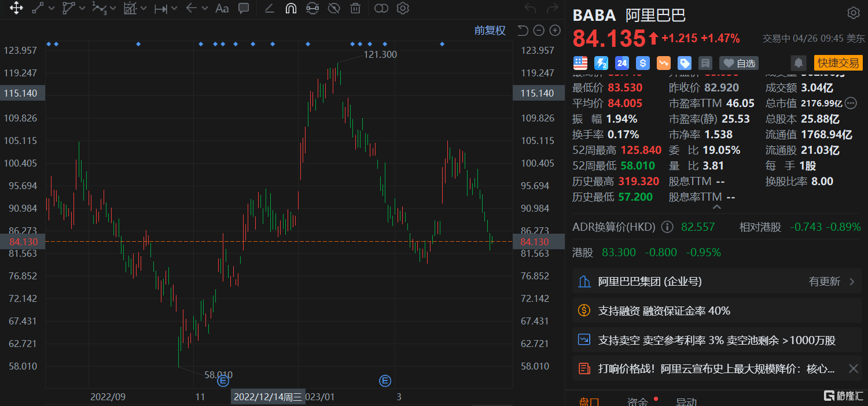Screen dimensions: 868x406
Task: Select the polygon shape drawing tool
Action: click(x=68, y=8)
